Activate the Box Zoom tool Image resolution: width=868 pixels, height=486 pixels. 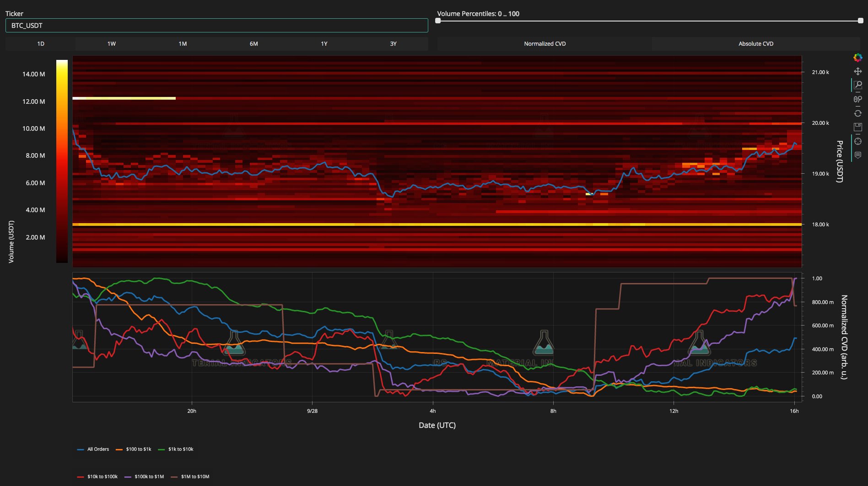857,85
